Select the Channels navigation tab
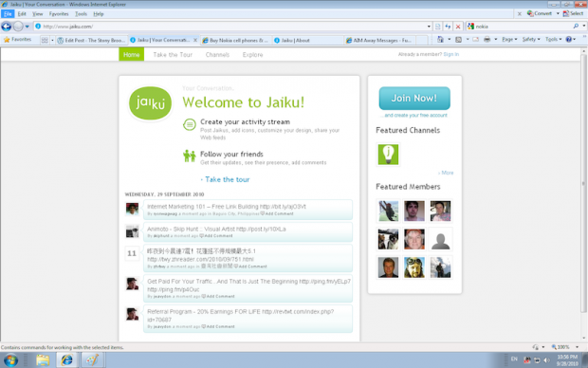The image size is (588, 368). click(x=217, y=55)
